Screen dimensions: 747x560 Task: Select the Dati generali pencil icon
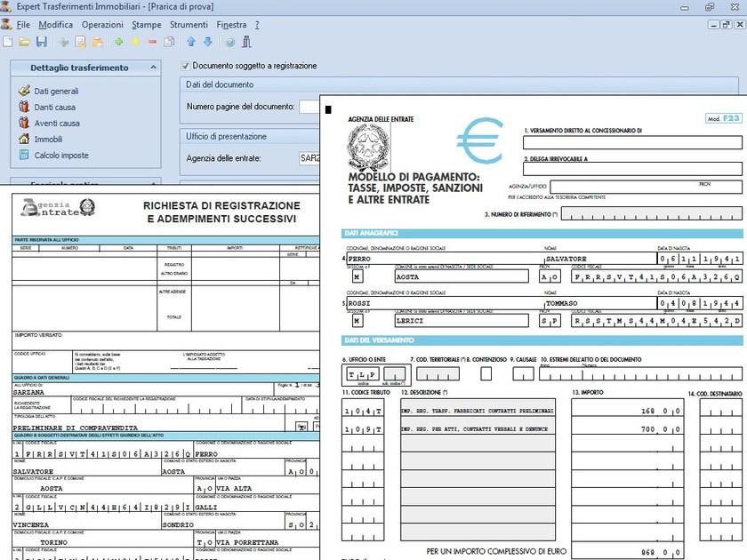(x=25, y=90)
